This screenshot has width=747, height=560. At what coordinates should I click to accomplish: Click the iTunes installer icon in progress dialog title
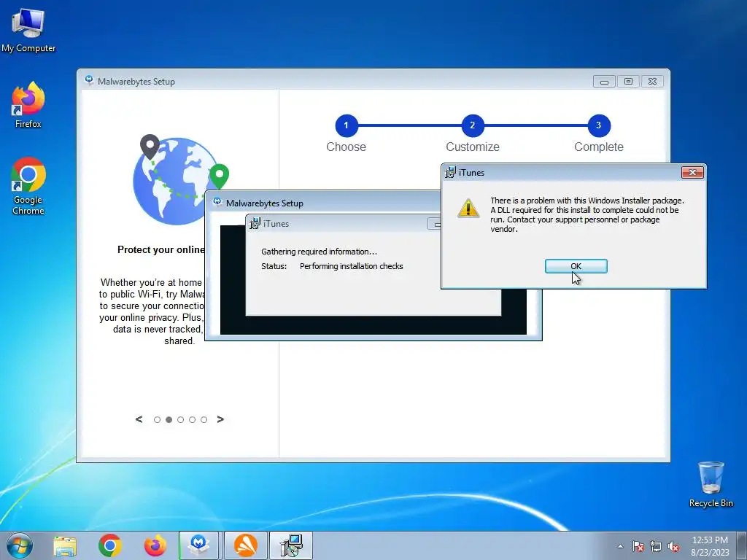click(x=255, y=223)
